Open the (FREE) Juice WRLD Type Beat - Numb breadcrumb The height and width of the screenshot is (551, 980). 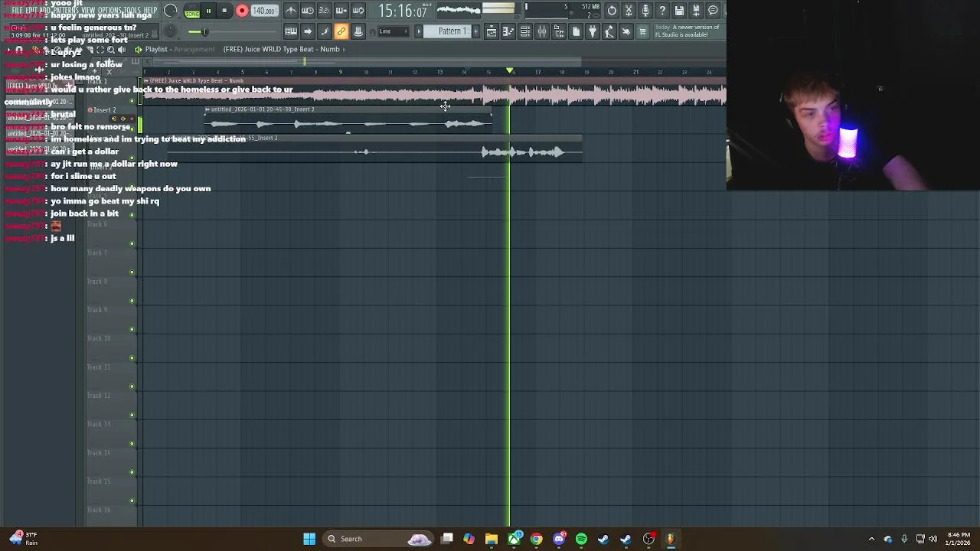pyautogui.click(x=281, y=49)
